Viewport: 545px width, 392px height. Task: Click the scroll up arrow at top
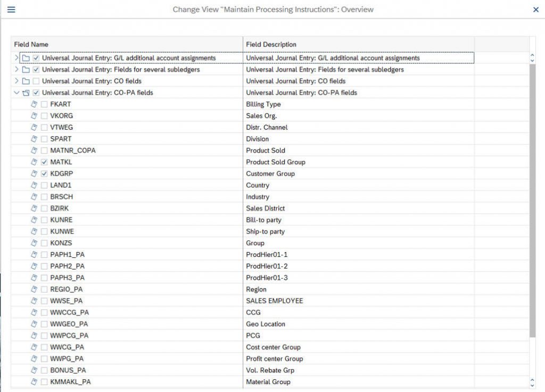click(x=532, y=55)
